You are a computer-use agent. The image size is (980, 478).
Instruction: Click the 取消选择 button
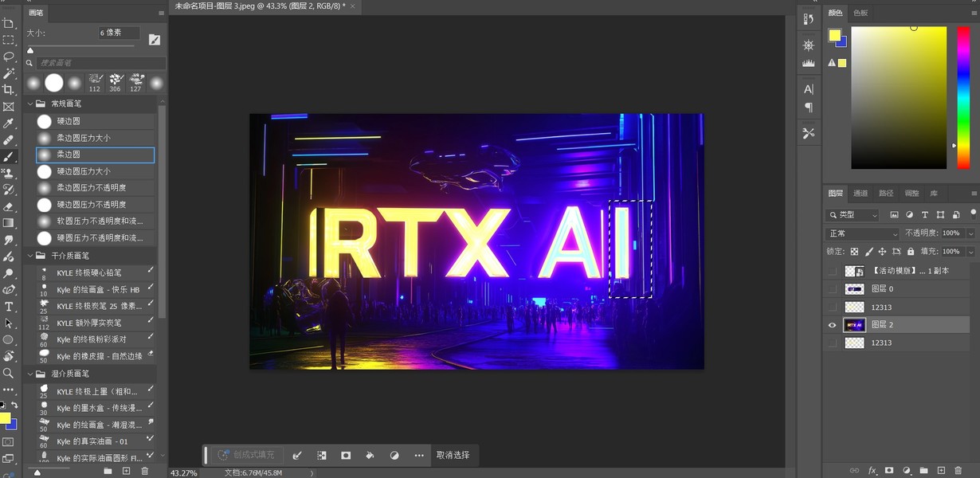tap(453, 455)
